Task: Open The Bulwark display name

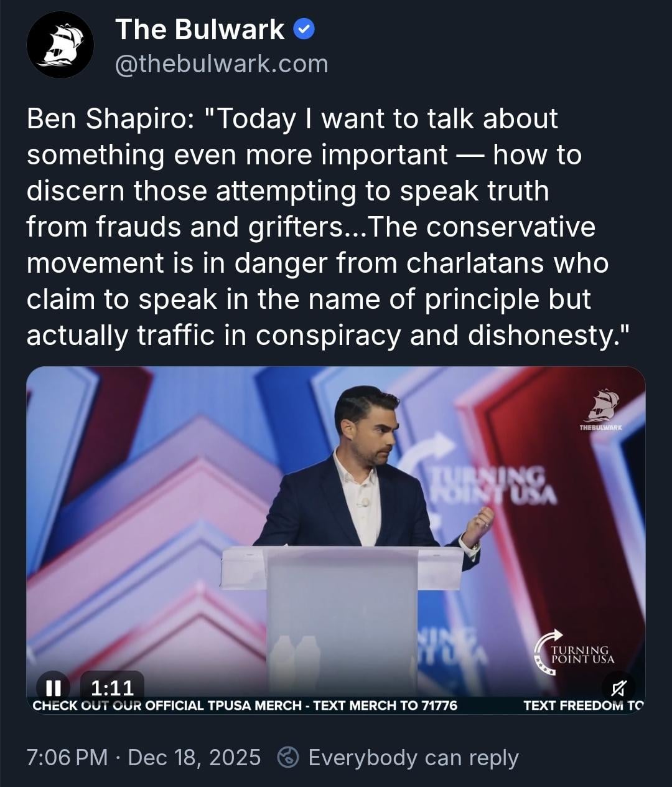Action: [200, 29]
